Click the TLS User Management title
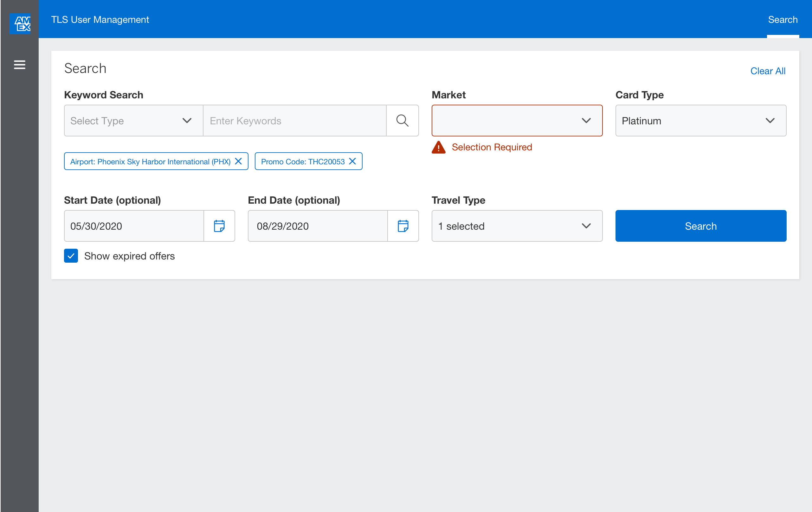 [x=100, y=20]
